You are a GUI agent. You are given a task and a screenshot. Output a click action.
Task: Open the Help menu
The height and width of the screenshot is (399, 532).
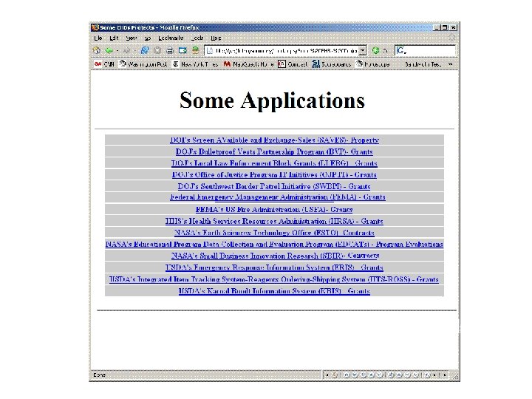[x=216, y=38]
